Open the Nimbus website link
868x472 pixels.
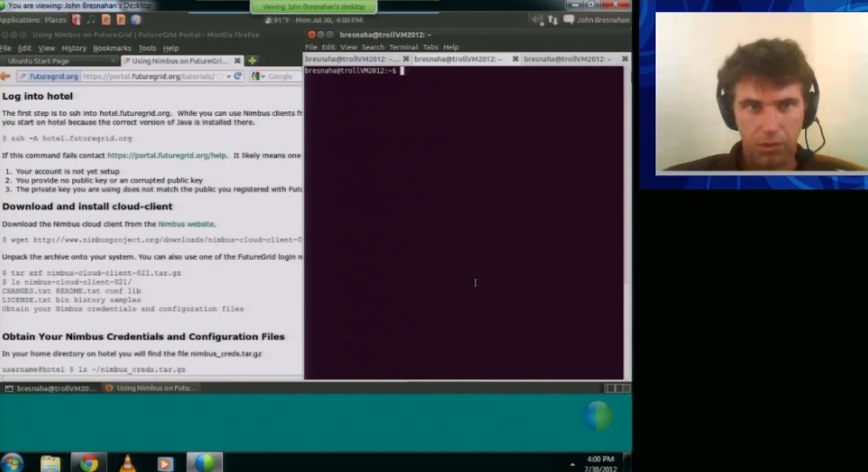tap(186, 225)
